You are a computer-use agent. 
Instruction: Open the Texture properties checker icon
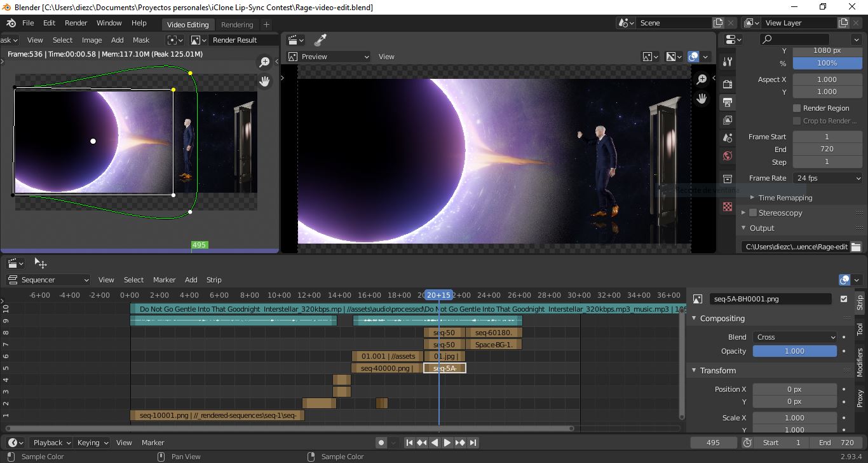(728, 207)
